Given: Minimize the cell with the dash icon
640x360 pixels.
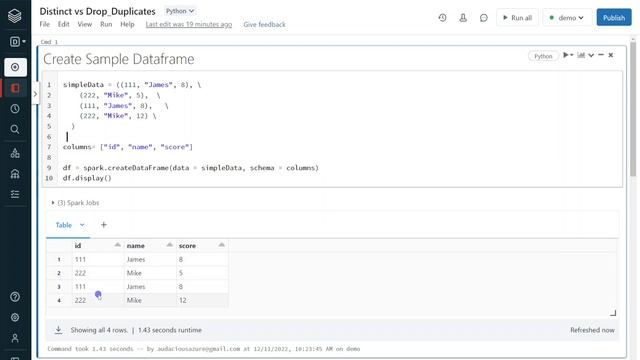Looking at the screenshot, I should pos(601,55).
